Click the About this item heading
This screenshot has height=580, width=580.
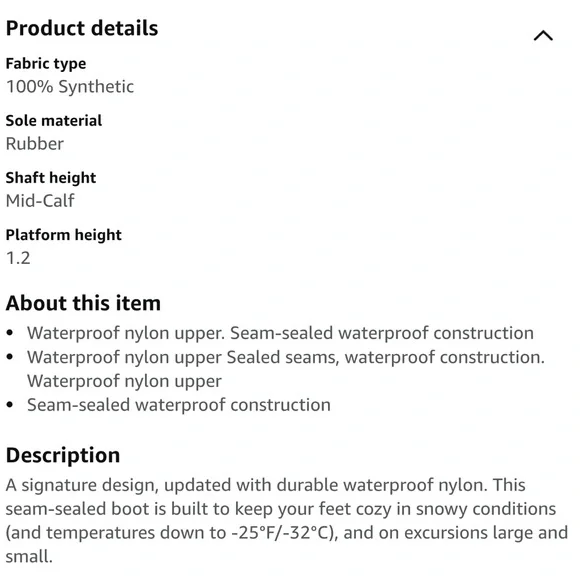tap(83, 303)
